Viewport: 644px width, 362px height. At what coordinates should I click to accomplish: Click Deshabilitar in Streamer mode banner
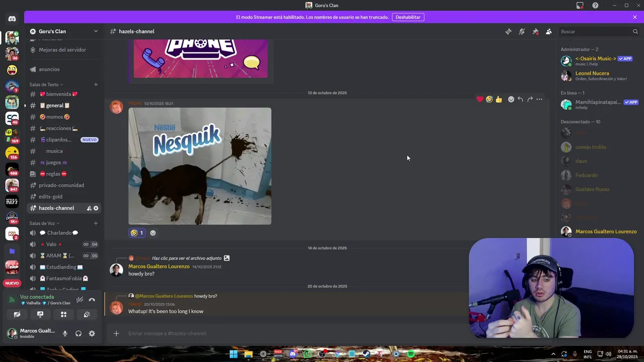pyautogui.click(x=408, y=17)
